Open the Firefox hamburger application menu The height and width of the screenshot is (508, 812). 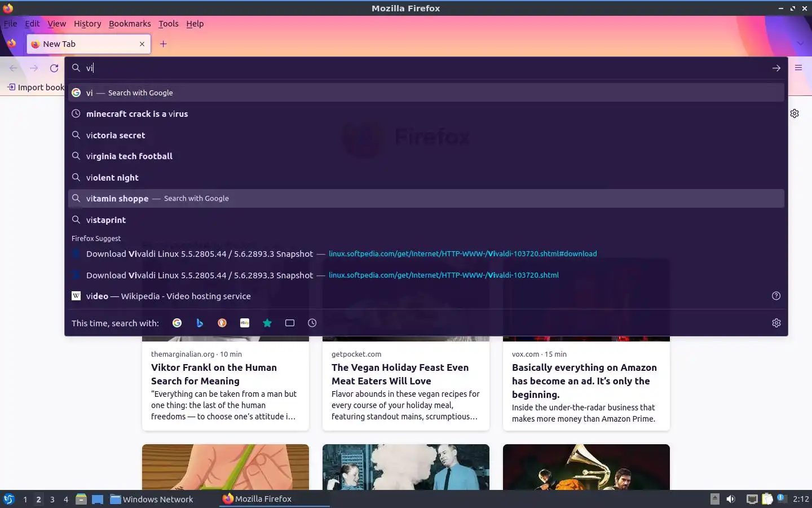798,68
